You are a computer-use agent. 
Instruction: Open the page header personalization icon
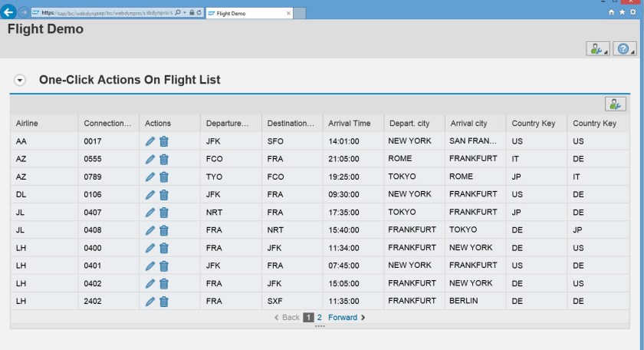click(x=597, y=49)
